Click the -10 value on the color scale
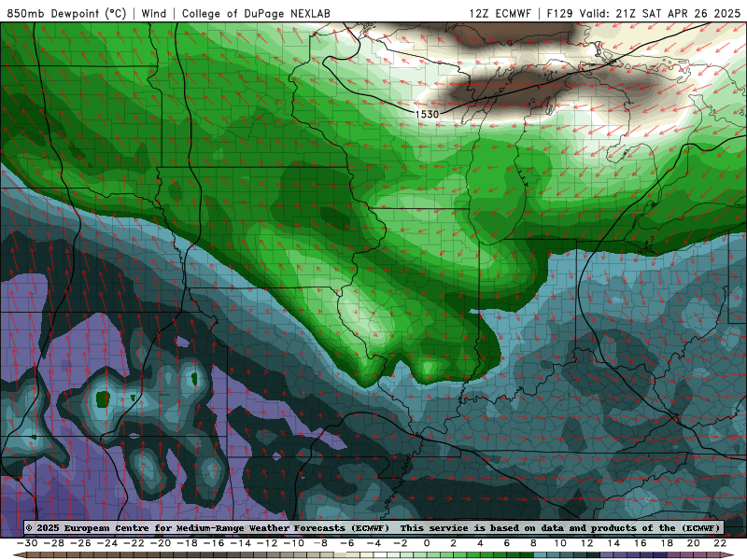 point(294,543)
